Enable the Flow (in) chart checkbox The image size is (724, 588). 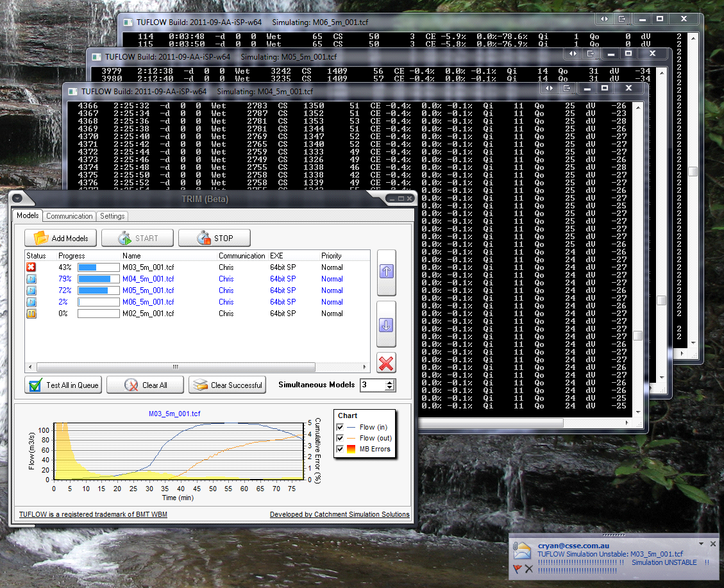pos(339,426)
